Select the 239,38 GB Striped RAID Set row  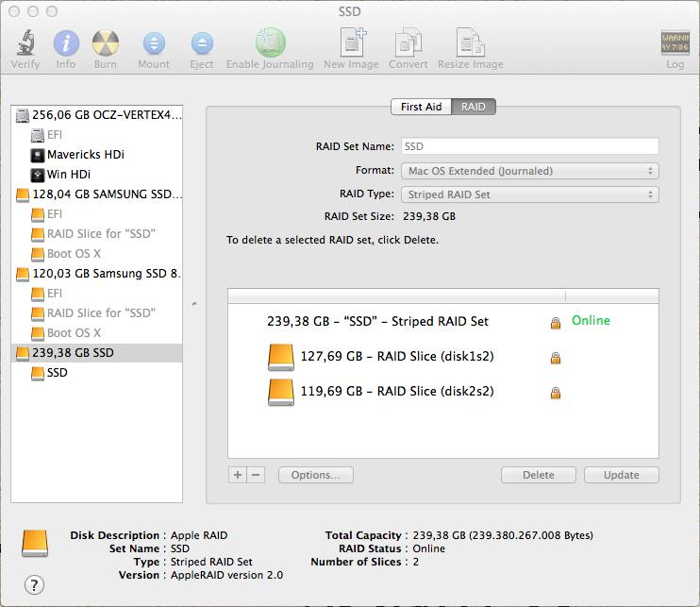coord(442,322)
